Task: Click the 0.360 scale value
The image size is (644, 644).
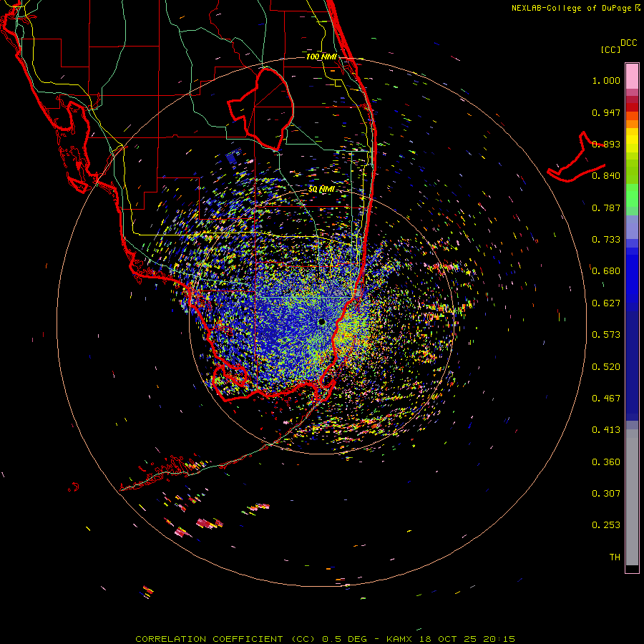Action: 606,462
